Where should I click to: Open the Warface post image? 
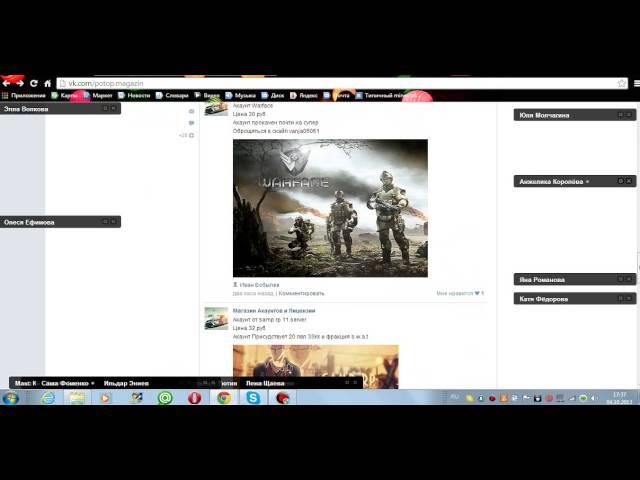coord(330,208)
